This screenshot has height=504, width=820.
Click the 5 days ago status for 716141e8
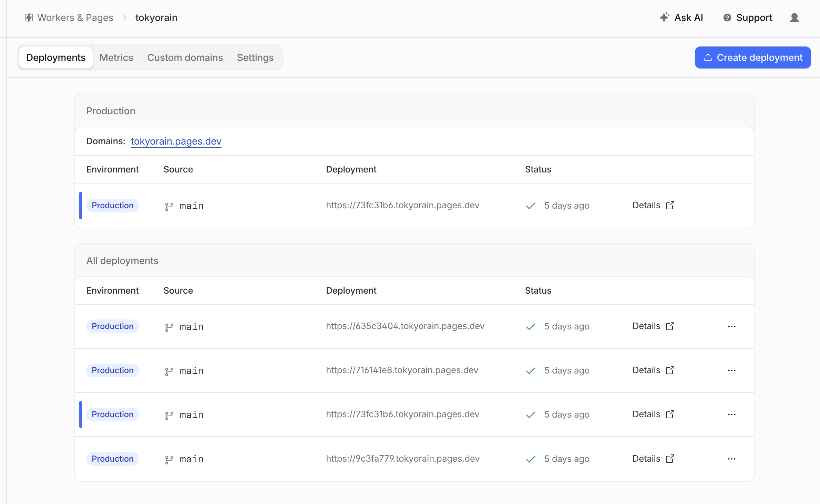[567, 370]
